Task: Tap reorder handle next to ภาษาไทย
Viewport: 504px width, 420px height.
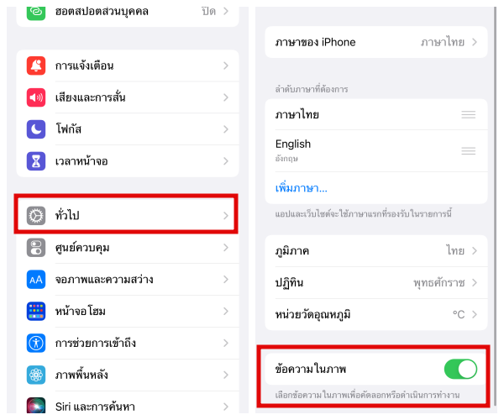Action: coord(469,114)
